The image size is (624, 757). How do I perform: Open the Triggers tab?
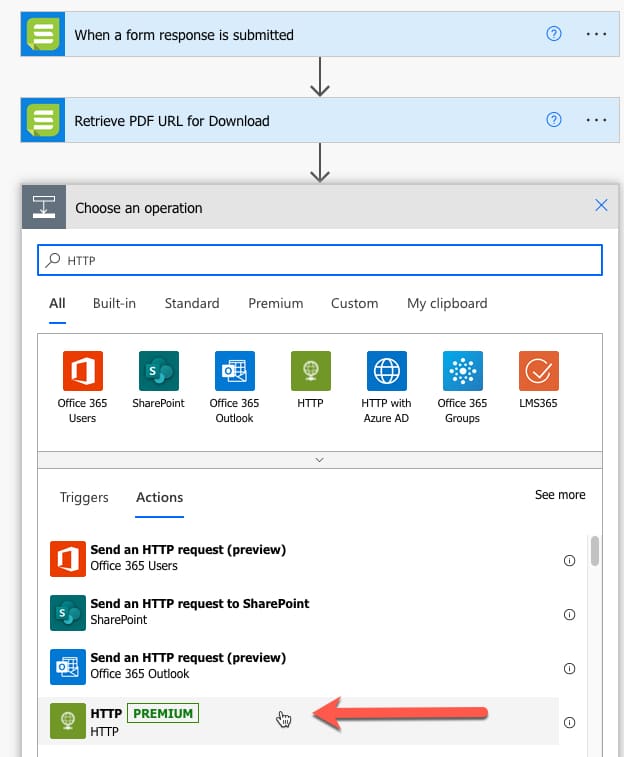(x=84, y=497)
